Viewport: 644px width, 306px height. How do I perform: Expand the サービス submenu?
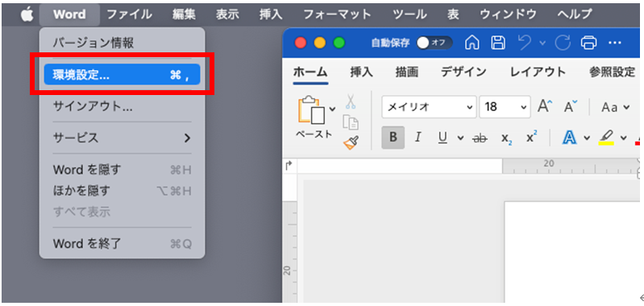coord(122,138)
